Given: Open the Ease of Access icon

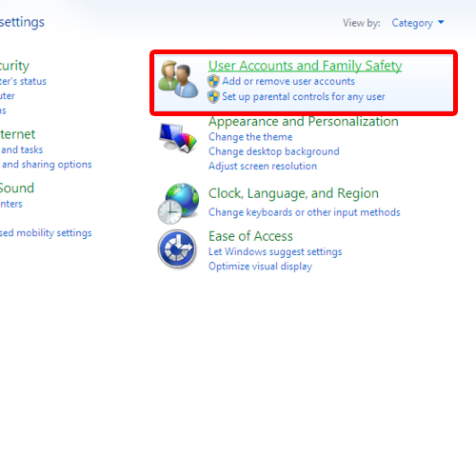Looking at the screenshot, I should coord(177,249).
